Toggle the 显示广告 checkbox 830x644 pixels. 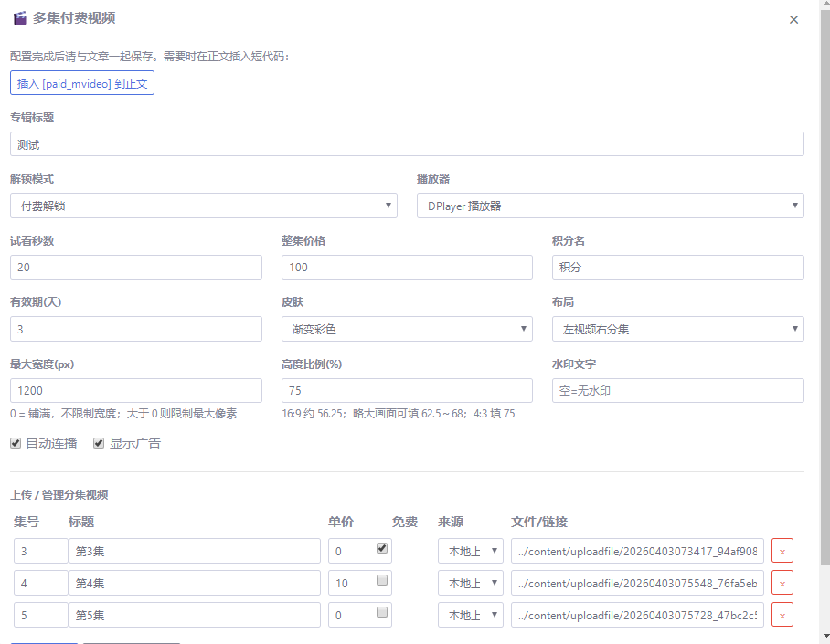(x=99, y=443)
